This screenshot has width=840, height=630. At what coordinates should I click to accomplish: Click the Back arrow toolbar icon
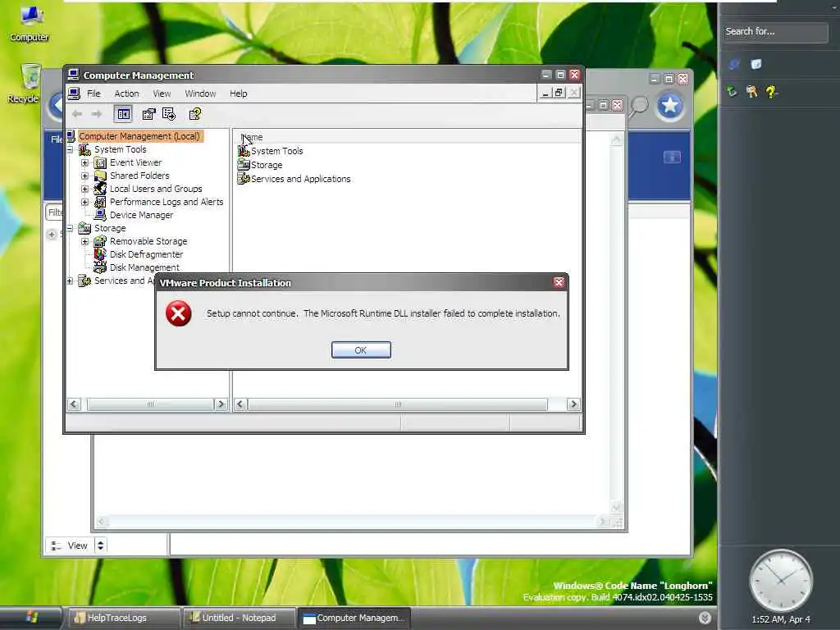[x=77, y=113]
